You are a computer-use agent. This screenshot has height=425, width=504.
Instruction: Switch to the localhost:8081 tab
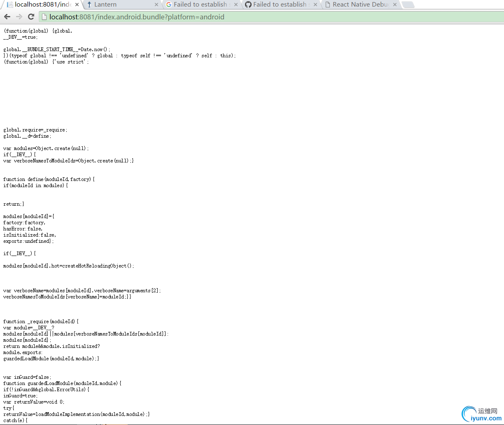[43, 5]
